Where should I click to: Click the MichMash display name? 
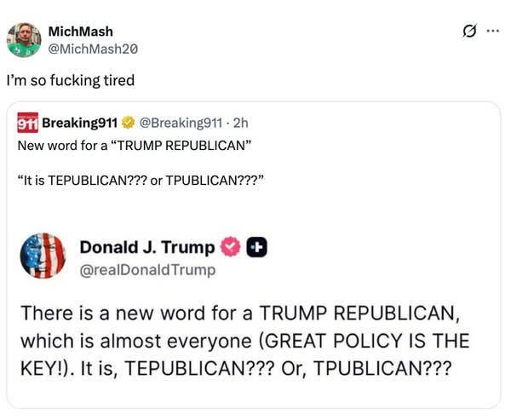tap(80, 32)
